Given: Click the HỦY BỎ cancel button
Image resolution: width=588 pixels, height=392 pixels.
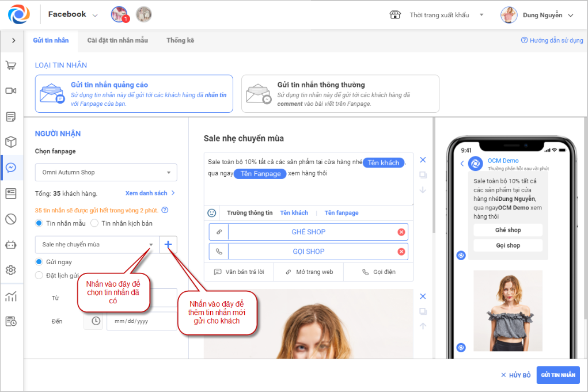Looking at the screenshot, I should [x=516, y=375].
